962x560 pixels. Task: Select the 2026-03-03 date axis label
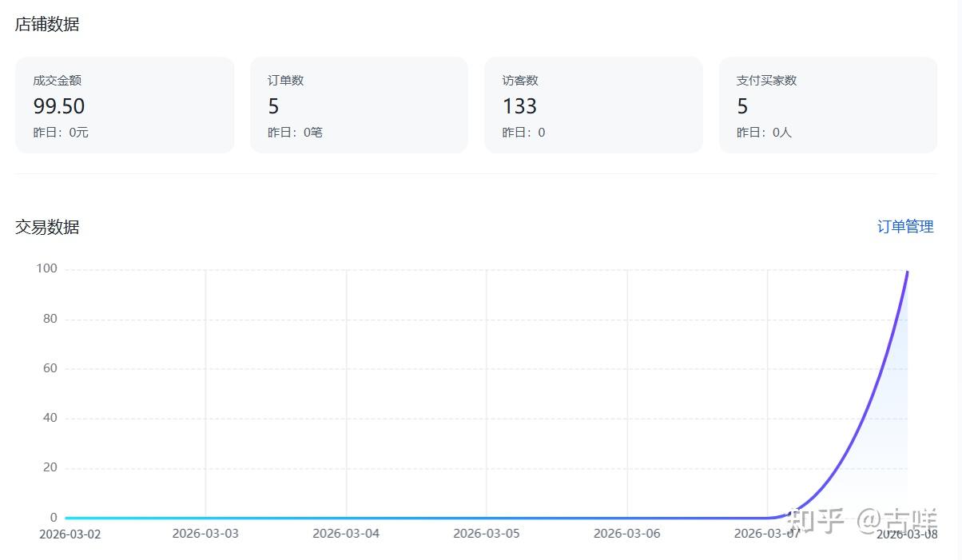pos(205,533)
